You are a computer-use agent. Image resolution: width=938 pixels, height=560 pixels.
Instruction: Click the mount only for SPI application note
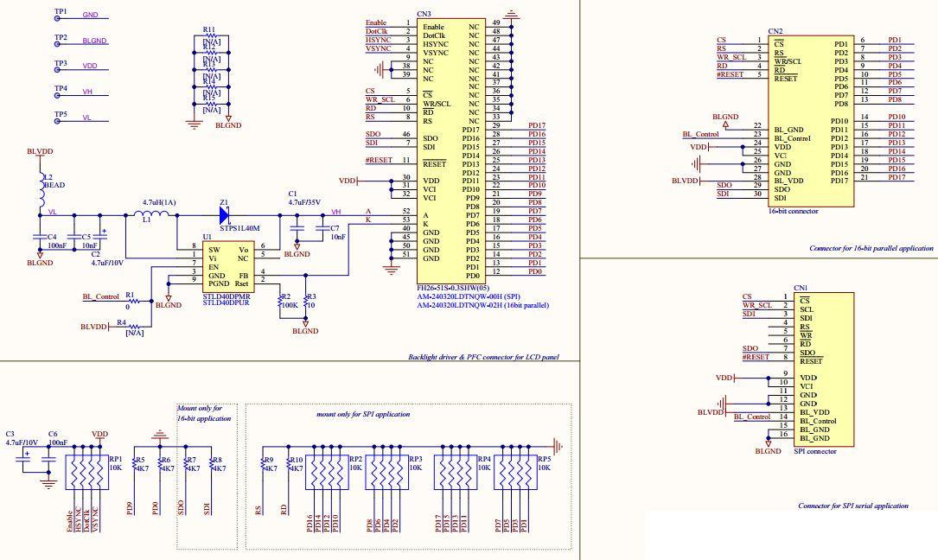tap(362, 414)
